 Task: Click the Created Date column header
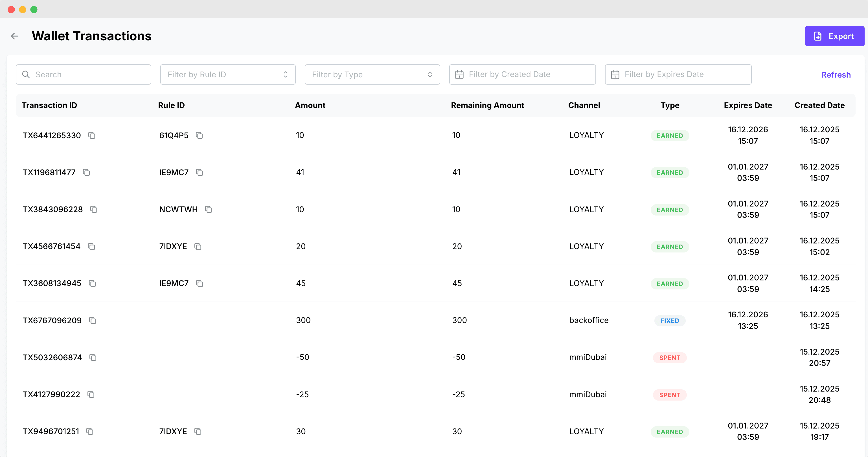coord(819,106)
